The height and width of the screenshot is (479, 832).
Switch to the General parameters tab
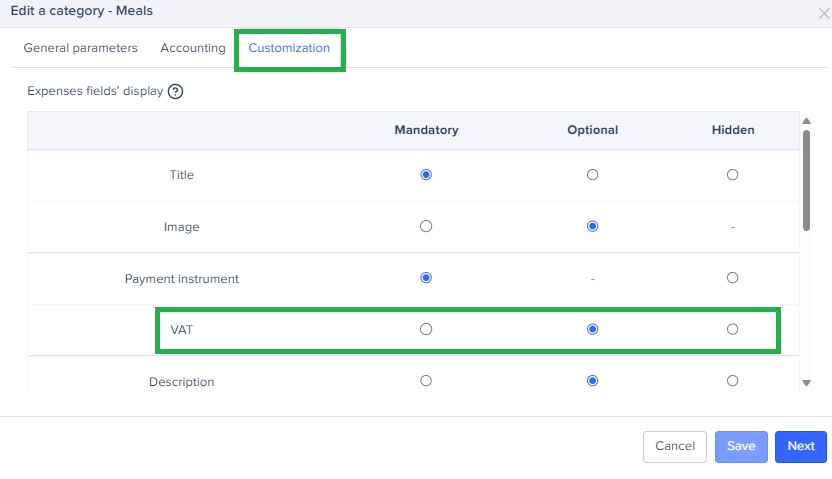(81, 48)
